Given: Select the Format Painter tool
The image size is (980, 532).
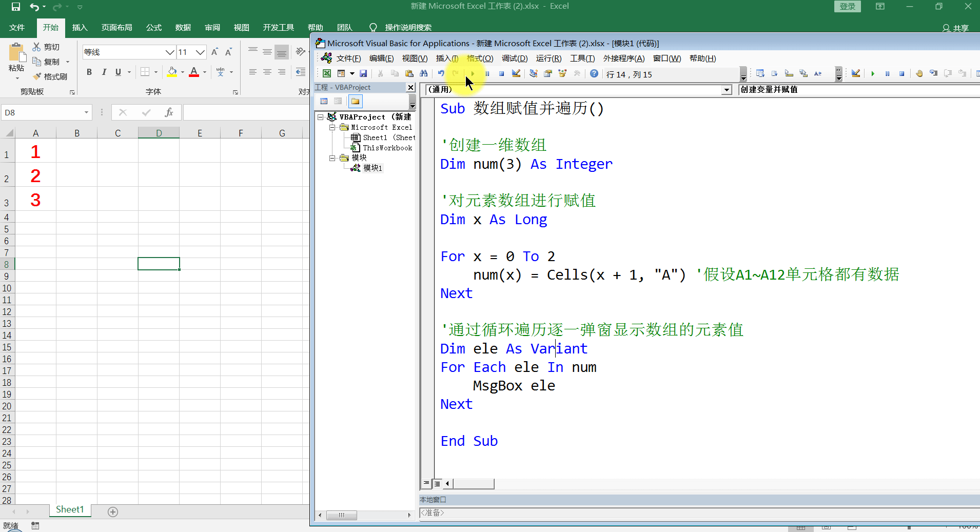Looking at the screenshot, I should click(50, 76).
